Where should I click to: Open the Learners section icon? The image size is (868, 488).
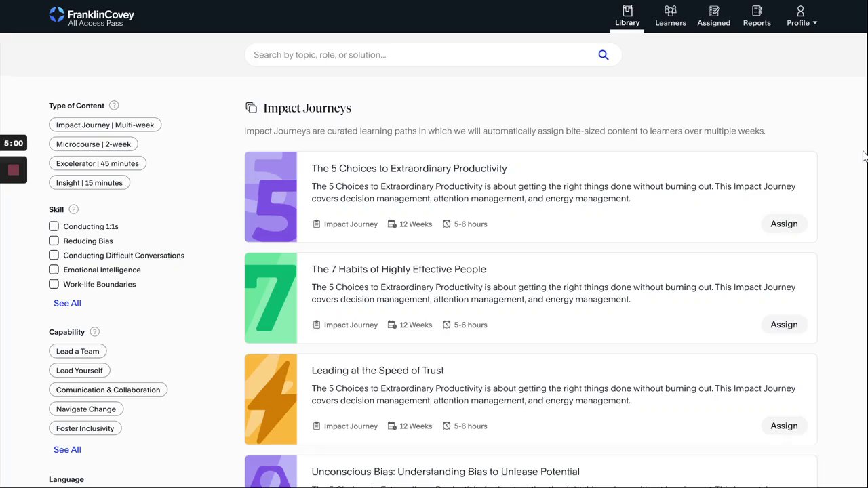tap(671, 12)
